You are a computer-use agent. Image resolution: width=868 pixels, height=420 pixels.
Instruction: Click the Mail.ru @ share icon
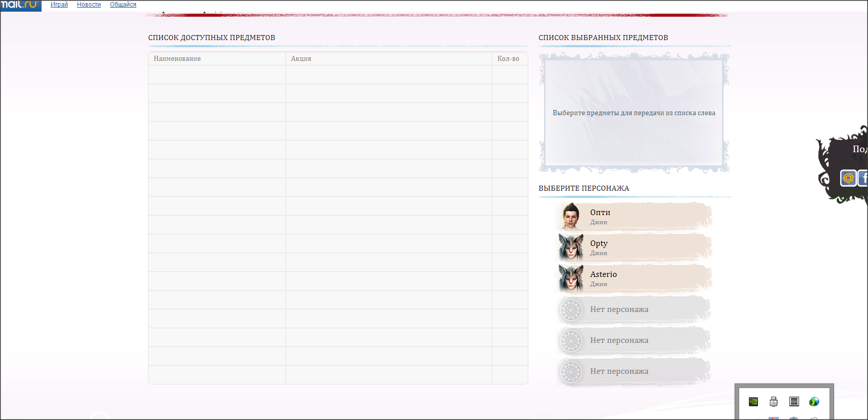click(848, 178)
